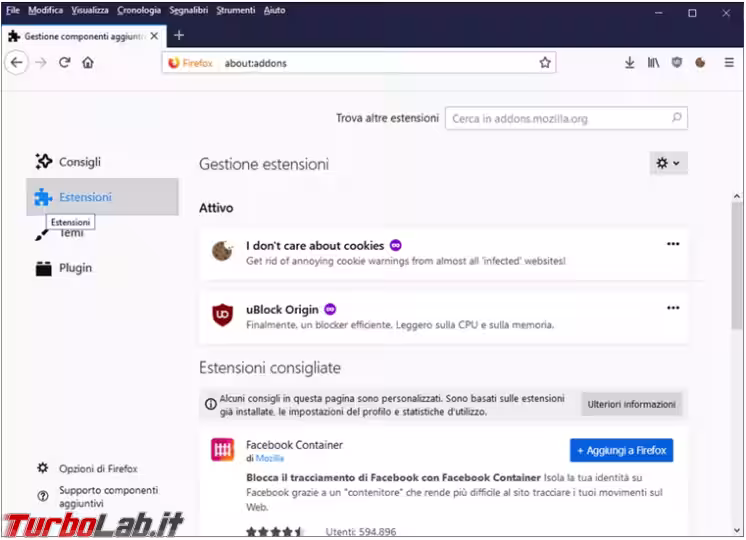The width and height of the screenshot is (746, 540).
Task: Click the Ulteriori informazioni button
Action: tap(631, 404)
